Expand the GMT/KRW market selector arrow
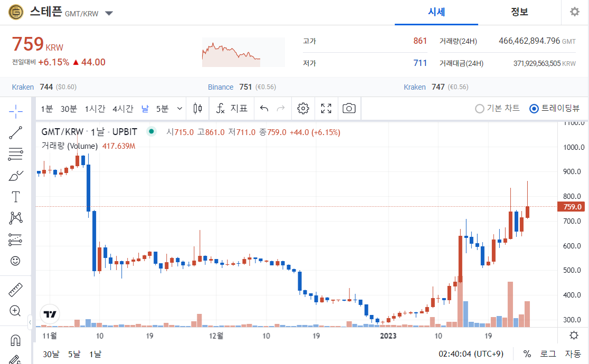Image resolution: width=589 pixels, height=364 pixels. click(109, 14)
